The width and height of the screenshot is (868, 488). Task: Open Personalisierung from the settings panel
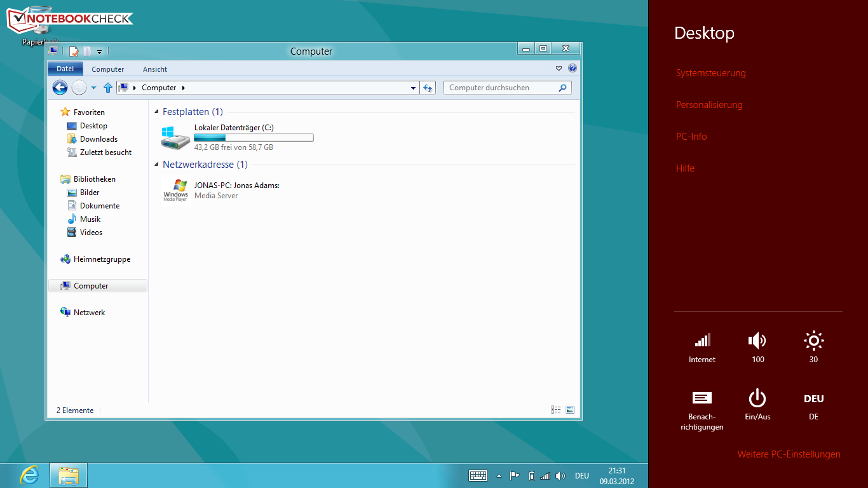click(709, 105)
